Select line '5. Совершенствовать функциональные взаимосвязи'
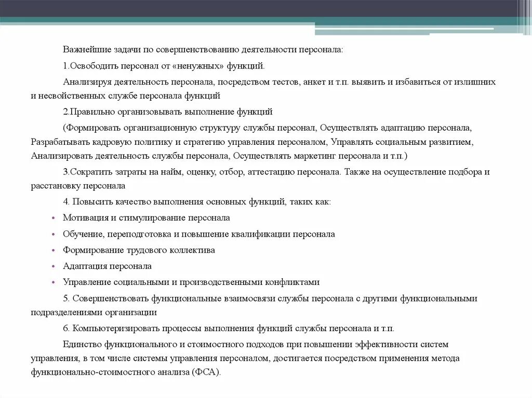 [x=270, y=299]
